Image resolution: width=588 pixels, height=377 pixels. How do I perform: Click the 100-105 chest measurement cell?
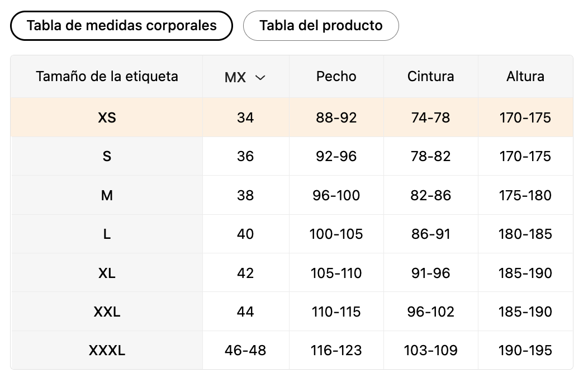point(336,234)
